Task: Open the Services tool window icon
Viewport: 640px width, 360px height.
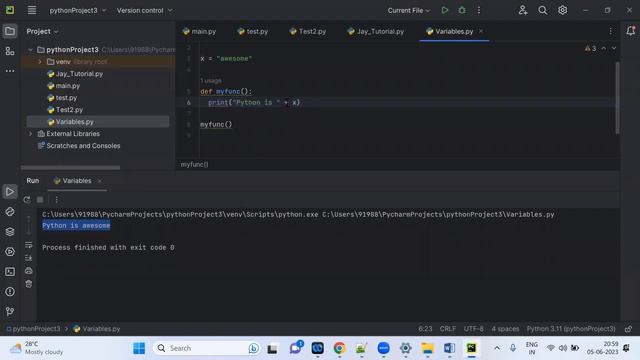Action: point(10,251)
